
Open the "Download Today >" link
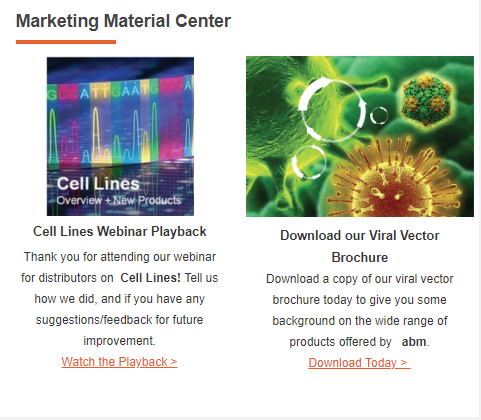pos(359,363)
